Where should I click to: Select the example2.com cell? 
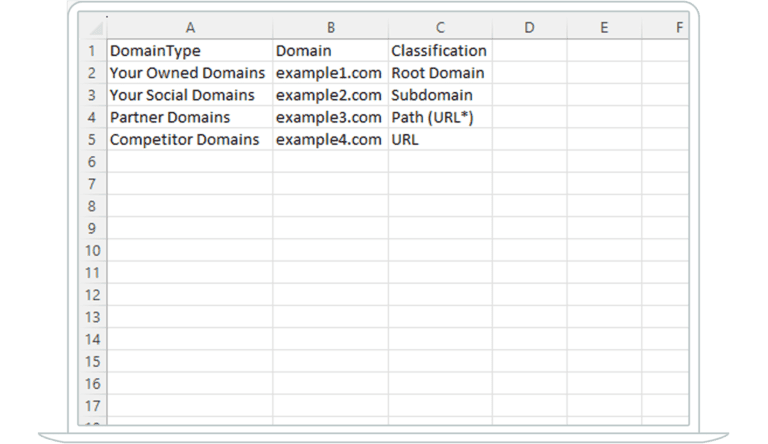pos(331,95)
